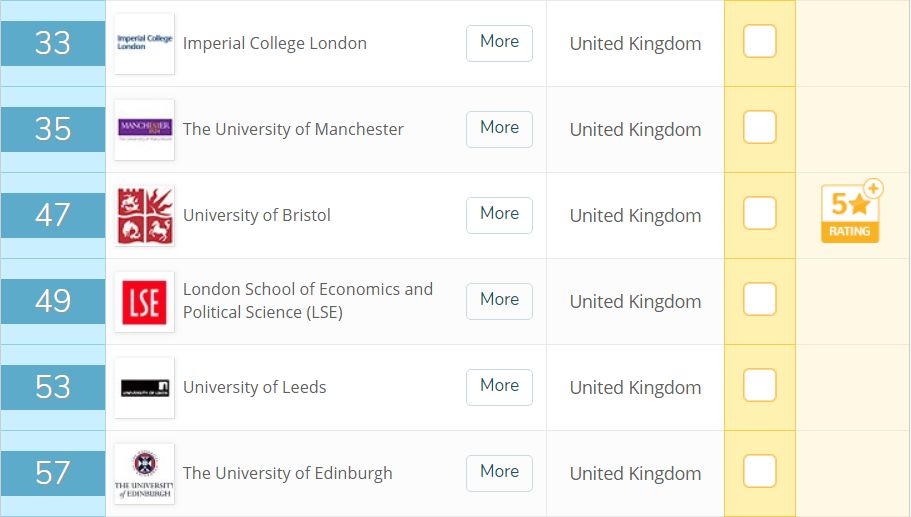The image size is (911, 517).
Task: Click More button for University of Leeds
Action: (x=499, y=387)
